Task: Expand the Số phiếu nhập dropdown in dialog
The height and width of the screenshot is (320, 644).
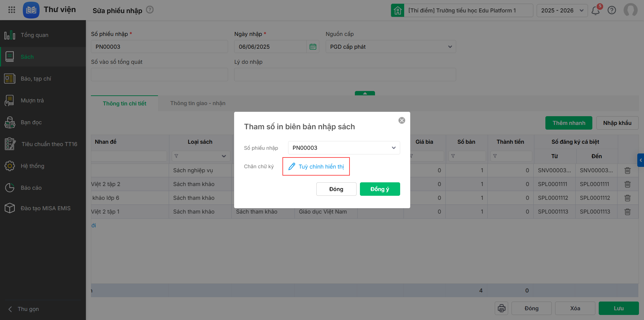Action: [393, 148]
